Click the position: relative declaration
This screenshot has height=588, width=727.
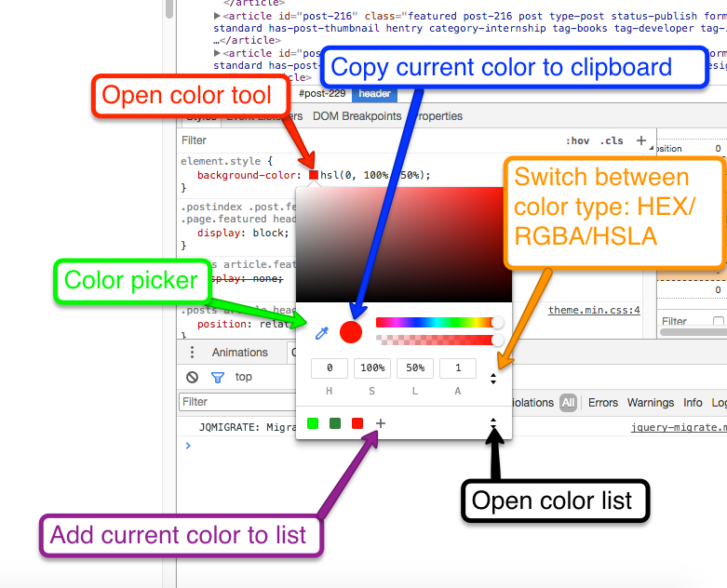(246, 324)
